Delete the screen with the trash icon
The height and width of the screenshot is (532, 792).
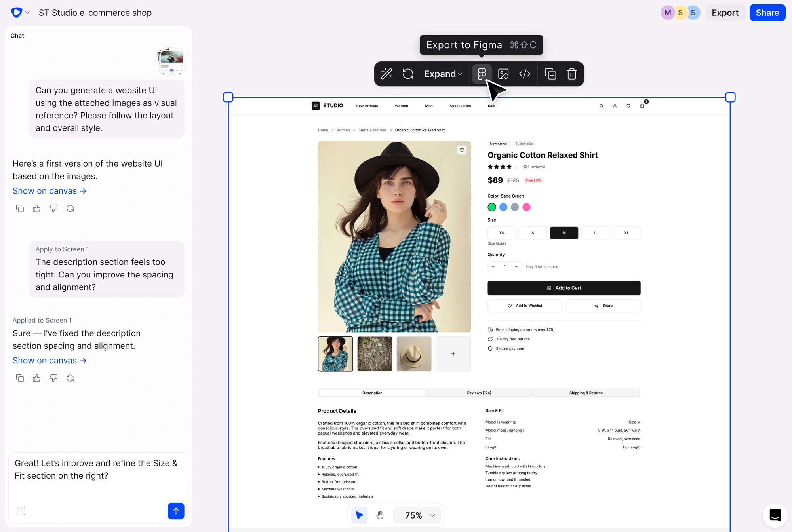click(x=572, y=74)
